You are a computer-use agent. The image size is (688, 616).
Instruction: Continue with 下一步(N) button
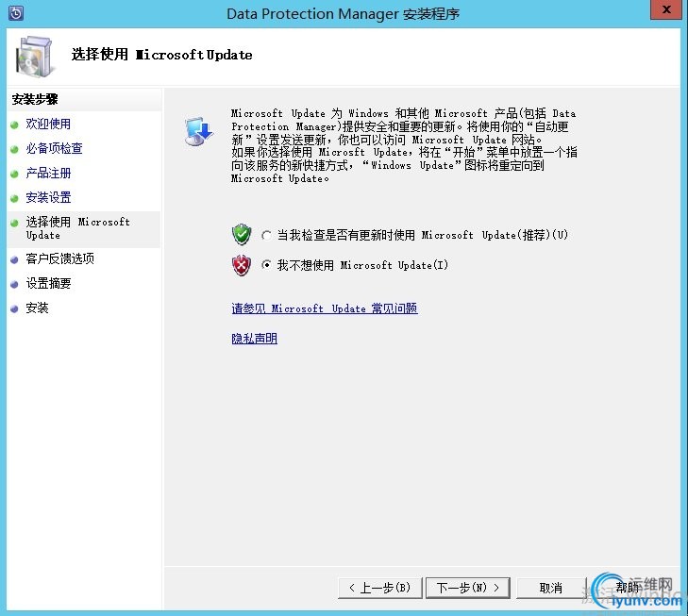468,588
